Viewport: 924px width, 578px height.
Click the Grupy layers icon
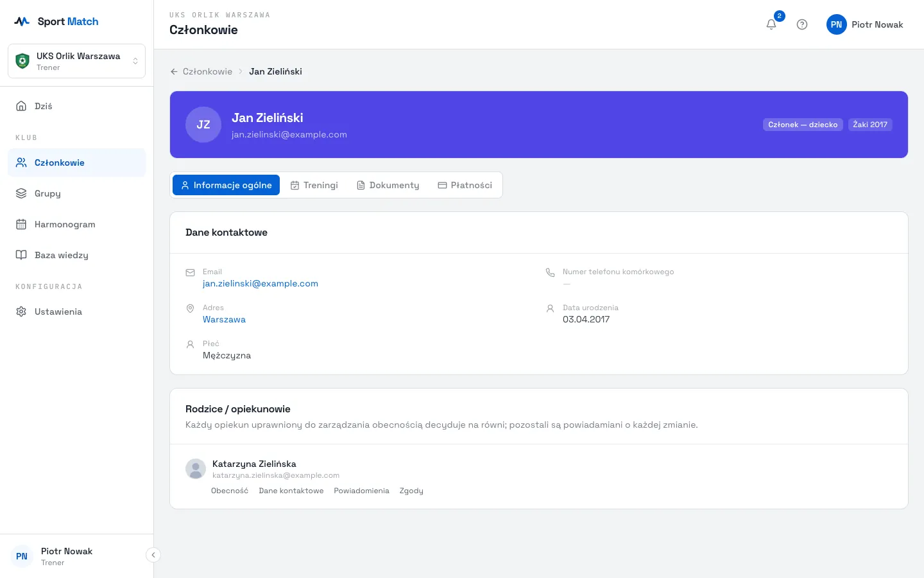point(21,193)
